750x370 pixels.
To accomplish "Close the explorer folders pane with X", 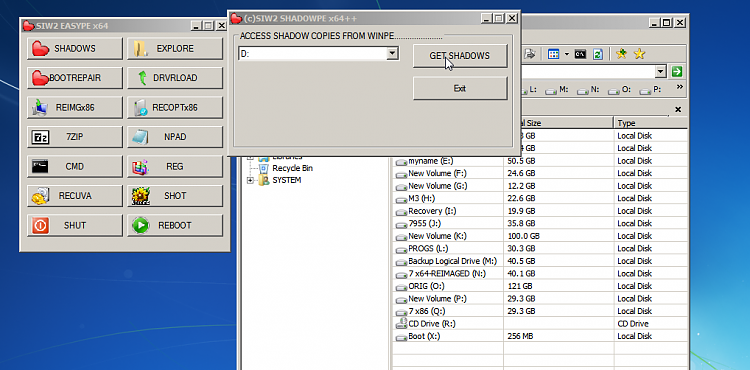I will 678,110.
